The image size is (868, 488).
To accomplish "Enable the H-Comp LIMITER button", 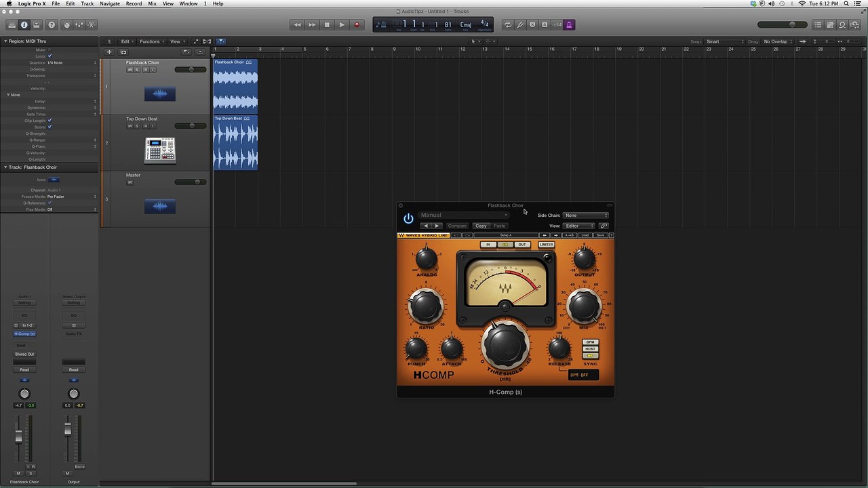I will 547,245.
